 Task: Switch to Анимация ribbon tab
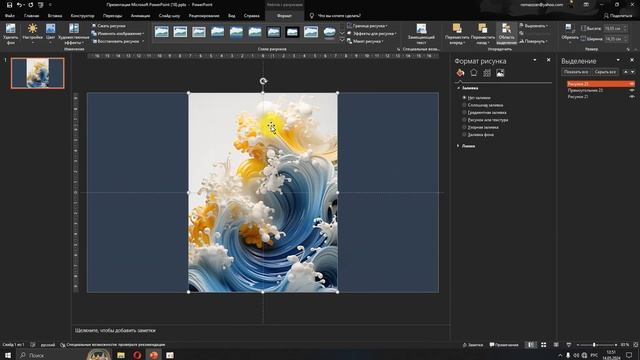tap(140, 16)
